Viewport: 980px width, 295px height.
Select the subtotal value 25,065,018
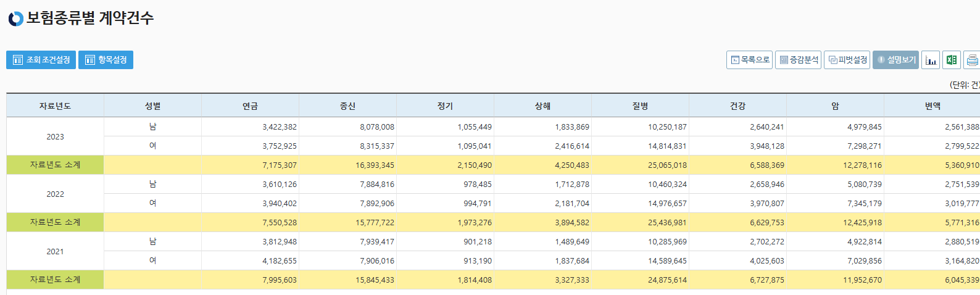[x=667, y=165]
